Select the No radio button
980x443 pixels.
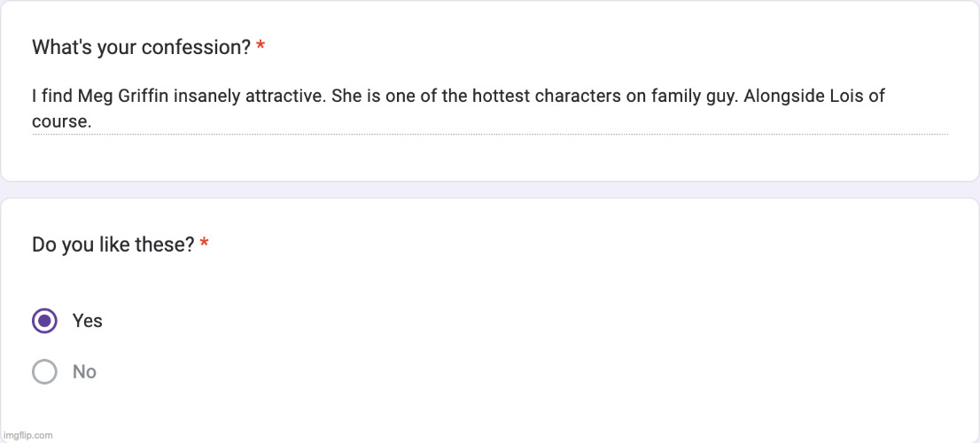[x=44, y=371]
